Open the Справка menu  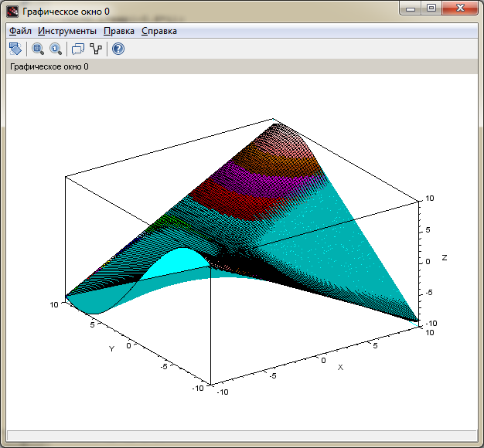(x=159, y=31)
